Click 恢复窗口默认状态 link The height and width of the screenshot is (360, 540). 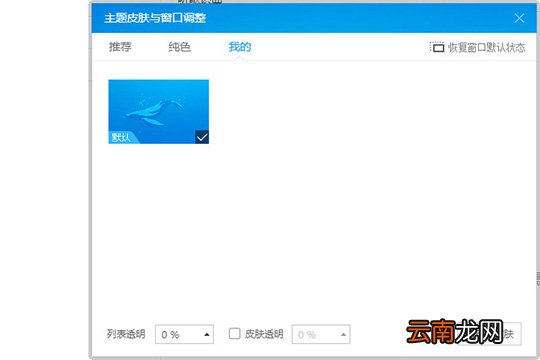[486, 48]
